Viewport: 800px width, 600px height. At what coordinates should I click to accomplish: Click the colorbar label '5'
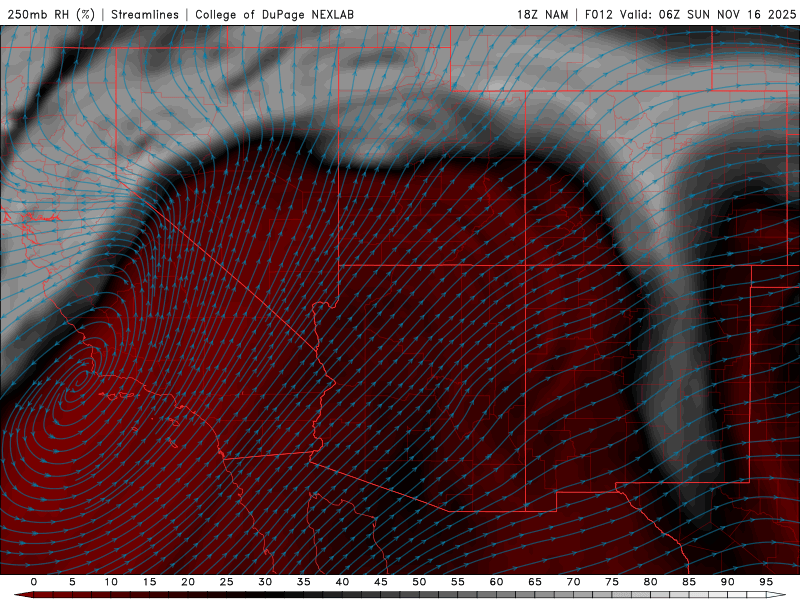(72, 582)
